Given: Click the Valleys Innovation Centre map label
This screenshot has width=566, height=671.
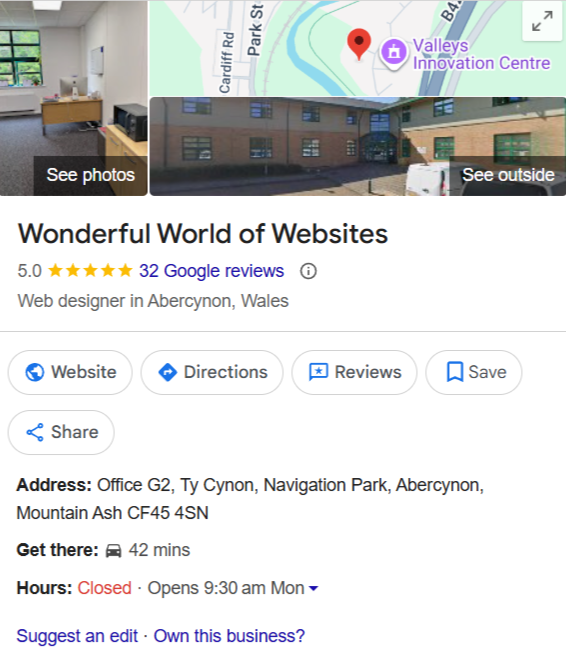Looking at the screenshot, I should click(x=481, y=54).
